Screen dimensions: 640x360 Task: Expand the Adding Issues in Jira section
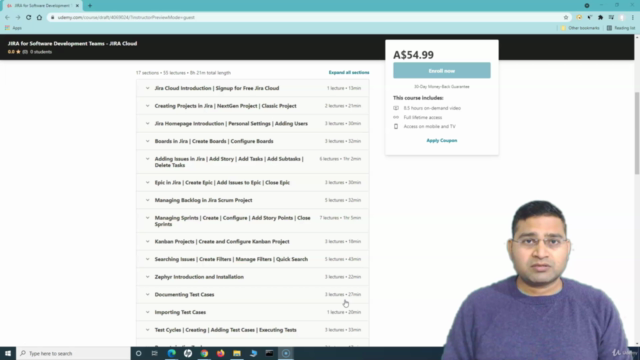(x=253, y=162)
